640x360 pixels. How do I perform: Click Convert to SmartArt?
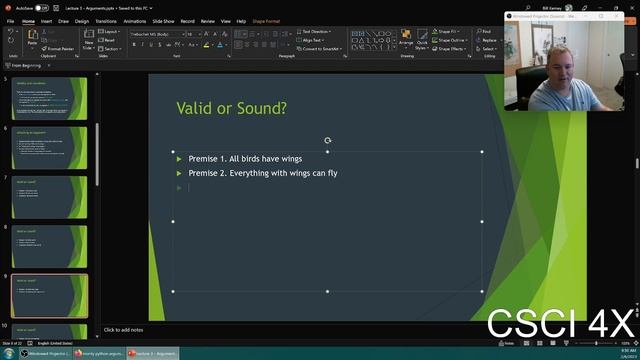click(x=319, y=49)
